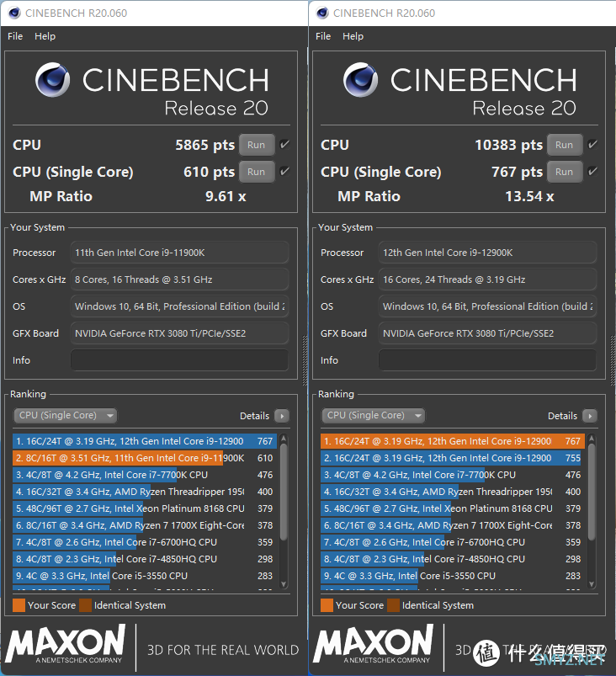Click field showing 8 Cores, 16 Threads
Image resolution: width=616 pixels, height=676 pixels.
click(x=179, y=279)
